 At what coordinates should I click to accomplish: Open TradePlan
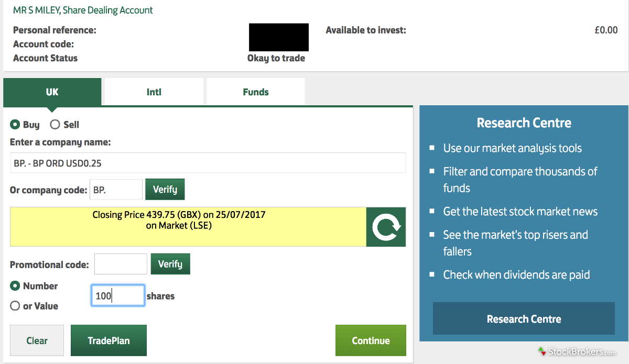(x=109, y=340)
